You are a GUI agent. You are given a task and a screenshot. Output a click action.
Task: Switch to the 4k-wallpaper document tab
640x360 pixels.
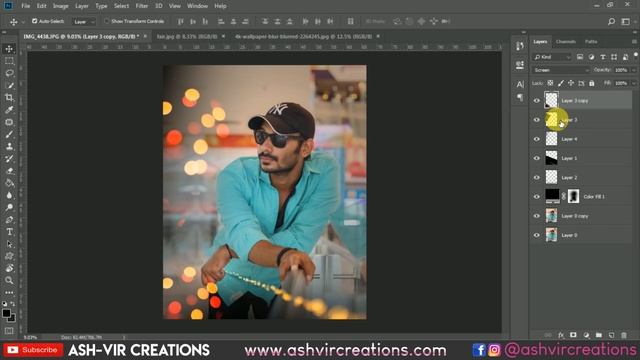303,37
